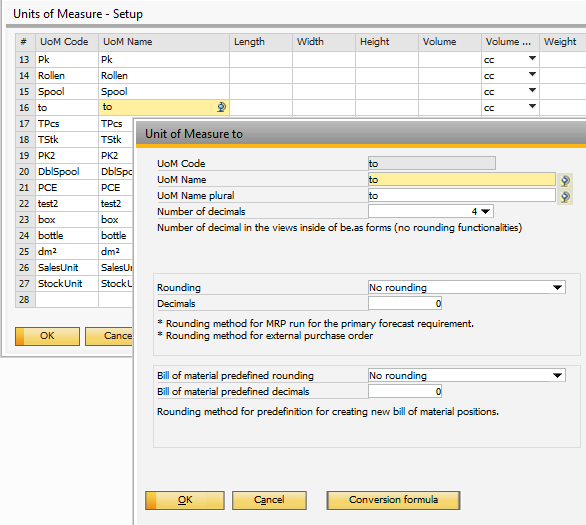The height and width of the screenshot is (525, 586).
Task: Select row number 24 bottle
Action: coord(25,236)
